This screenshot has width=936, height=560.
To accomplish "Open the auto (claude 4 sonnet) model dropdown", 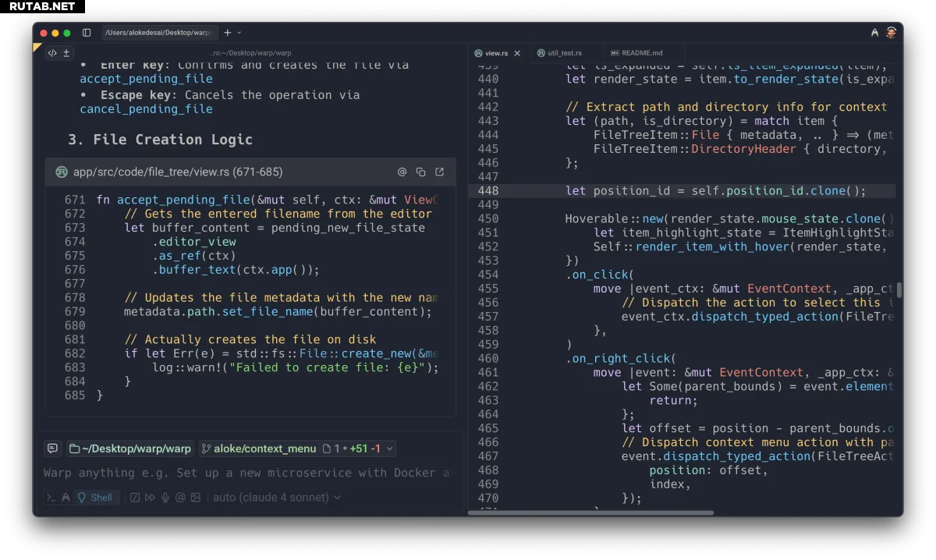I will (x=277, y=497).
